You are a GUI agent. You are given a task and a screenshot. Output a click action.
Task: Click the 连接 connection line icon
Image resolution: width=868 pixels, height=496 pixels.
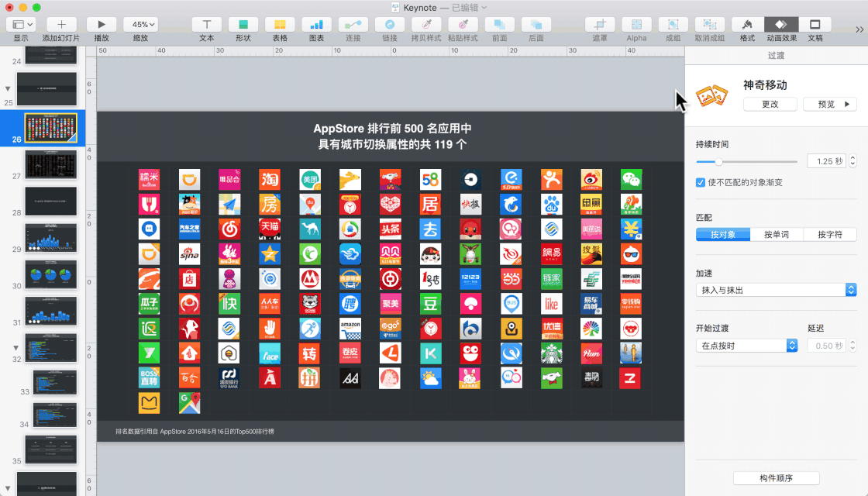pos(353,24)
